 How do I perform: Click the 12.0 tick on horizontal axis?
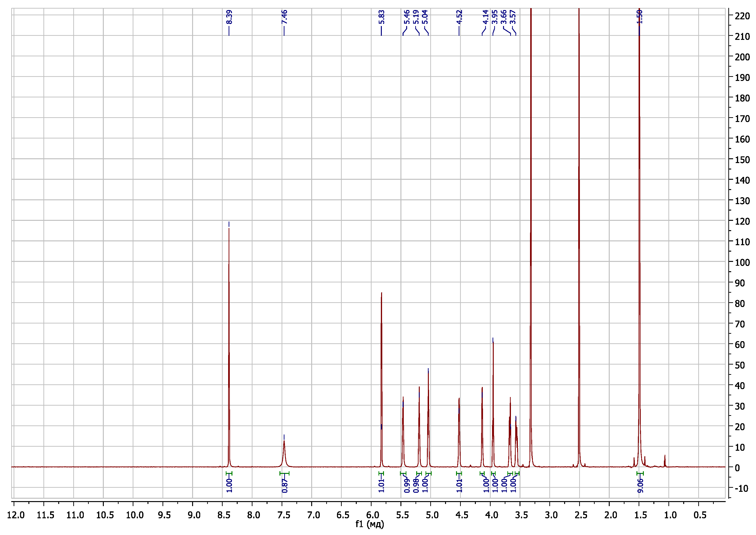[16, 515]
